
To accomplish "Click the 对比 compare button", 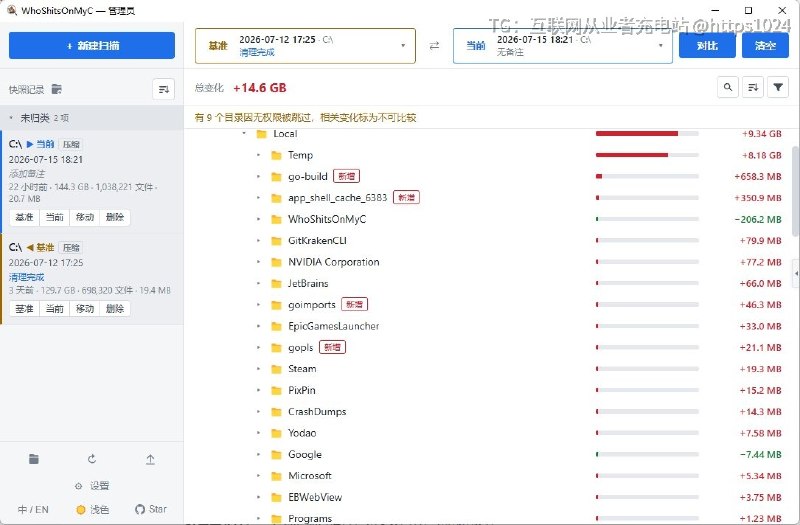I will tap(707, 45).
